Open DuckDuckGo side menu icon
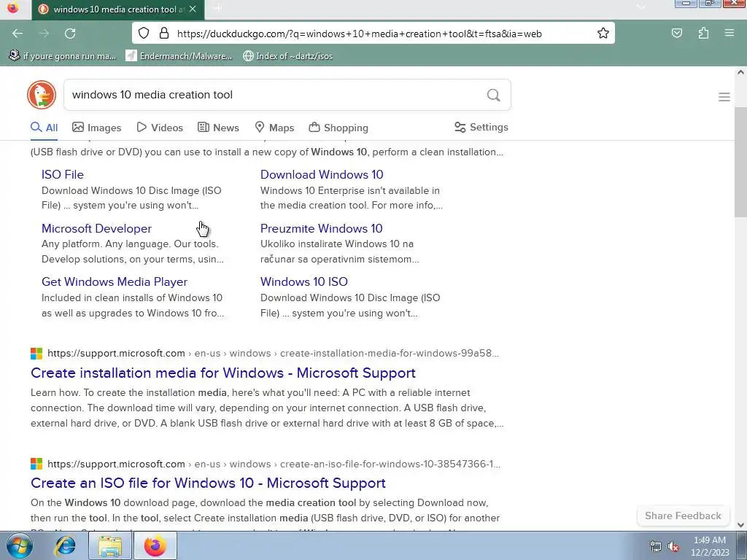This screenshot has width=747, height=560. pos(724,97)
